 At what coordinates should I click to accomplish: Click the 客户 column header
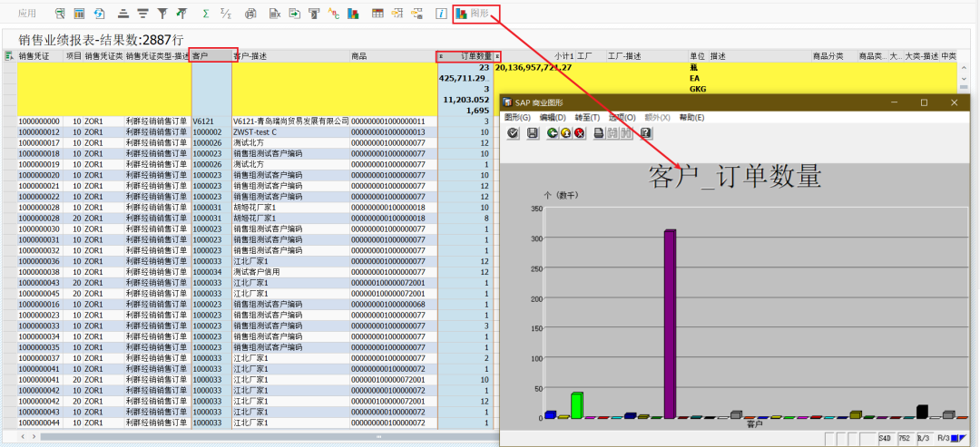click(x=211, y=56)
